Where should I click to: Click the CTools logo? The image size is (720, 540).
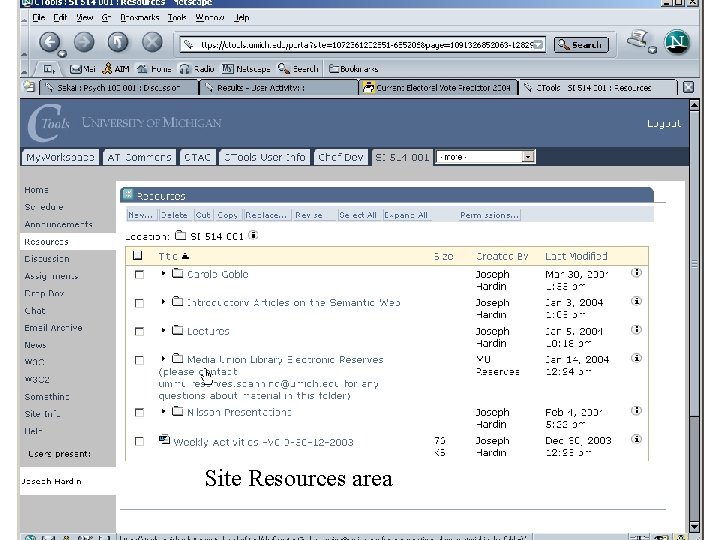(49, 123)
